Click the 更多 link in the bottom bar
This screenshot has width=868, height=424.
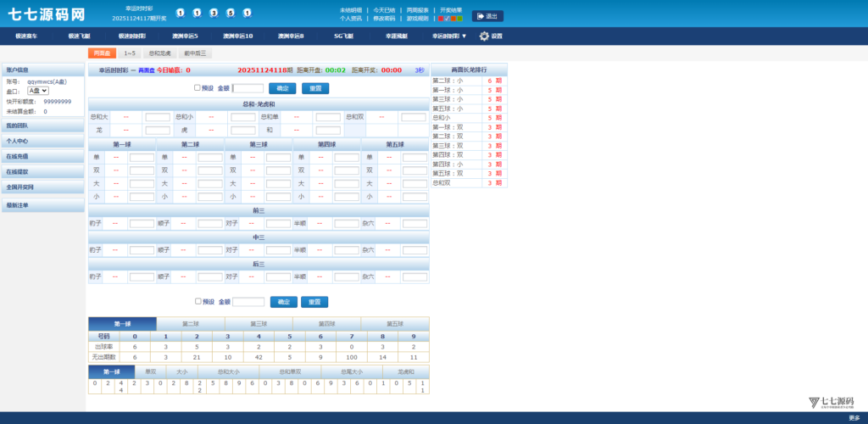854,418
